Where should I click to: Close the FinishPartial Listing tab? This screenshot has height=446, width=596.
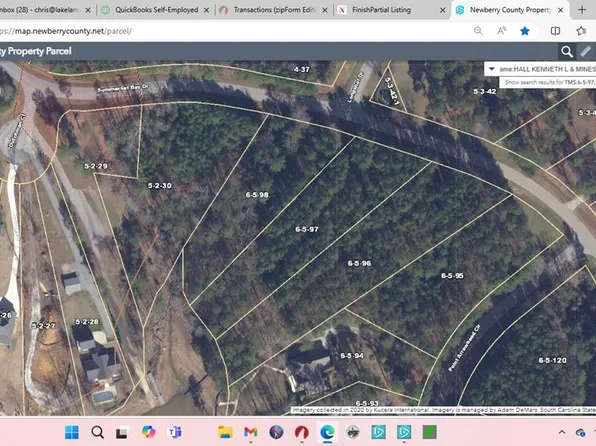pos(442,10)
